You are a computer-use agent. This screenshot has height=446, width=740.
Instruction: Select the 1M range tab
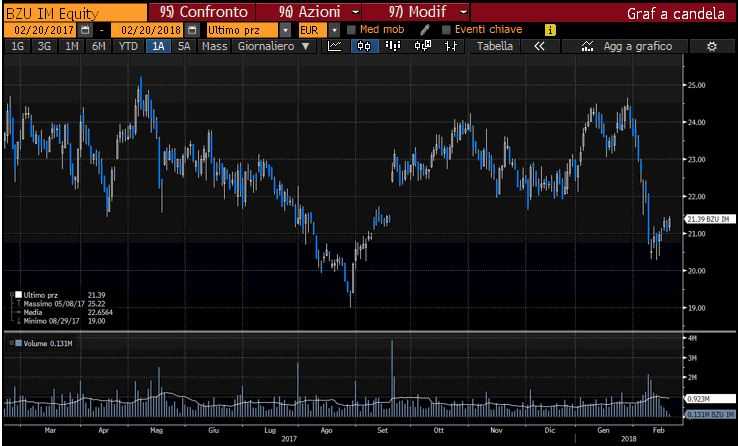(71, 46)
